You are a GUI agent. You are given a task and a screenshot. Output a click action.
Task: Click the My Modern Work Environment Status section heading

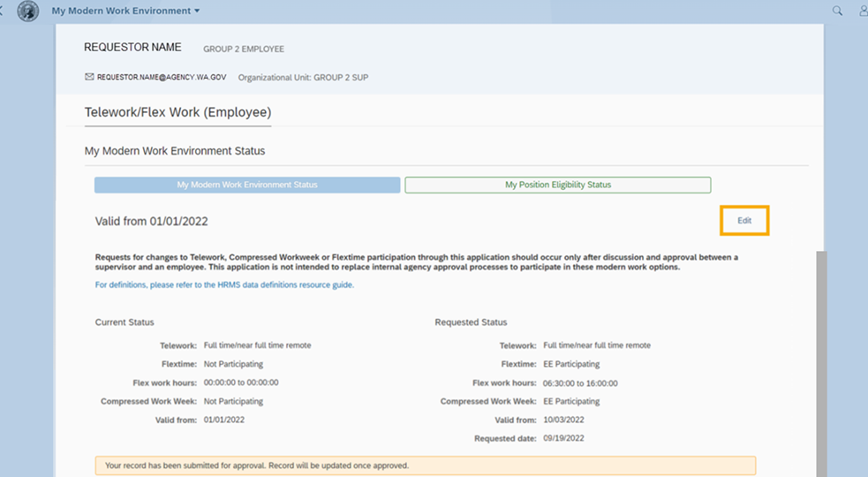pyautogui.click(x=174, y=151)
